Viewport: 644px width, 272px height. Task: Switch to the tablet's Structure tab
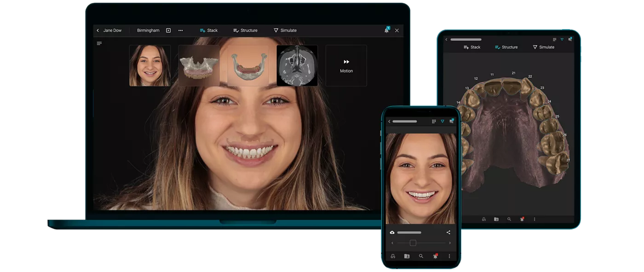506,47
